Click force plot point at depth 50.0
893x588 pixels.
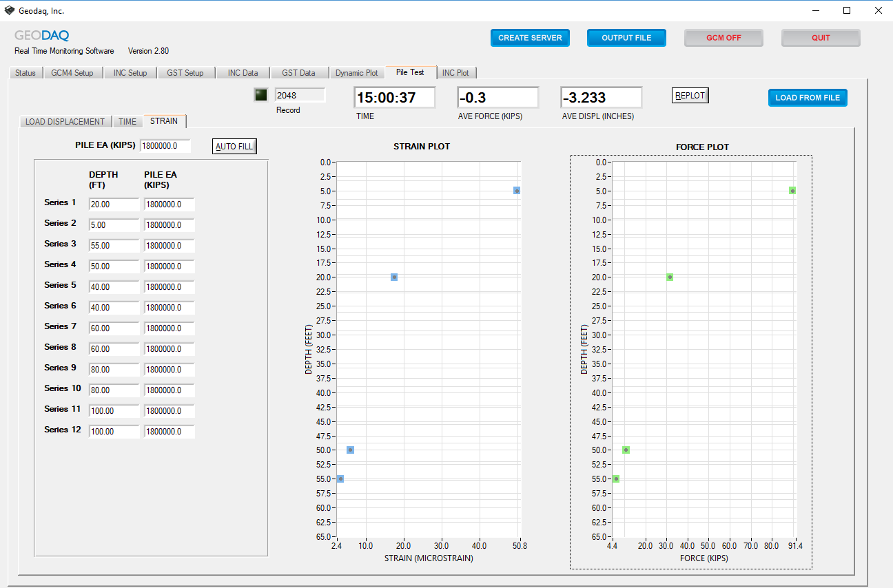coord(626,450)
